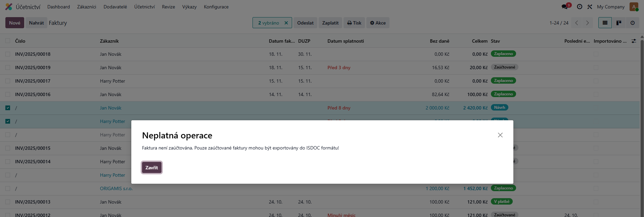
Task: Open the debug tools wrench icon
Action: click(590, 7)
